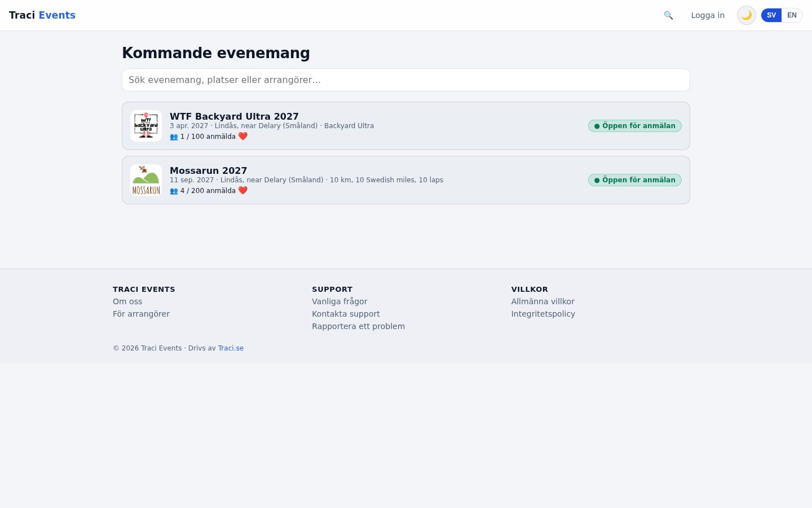812x508 pixels.
Task: Click the magnifier search icon in header
Action: (668, 15)
